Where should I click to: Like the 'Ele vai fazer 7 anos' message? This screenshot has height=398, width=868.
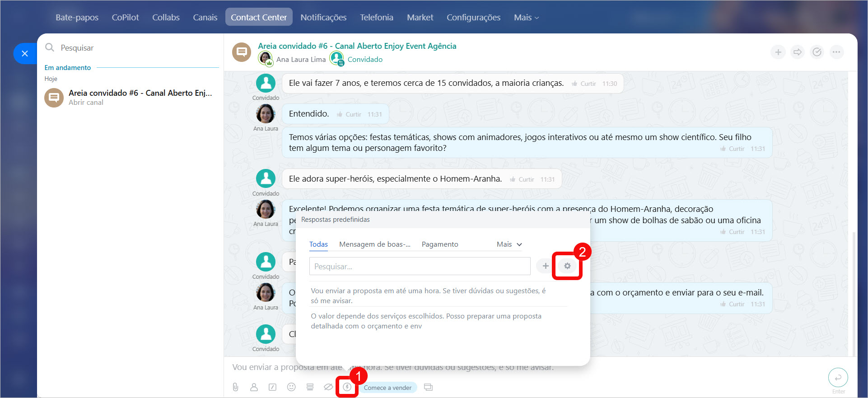[x=584, y=84]
